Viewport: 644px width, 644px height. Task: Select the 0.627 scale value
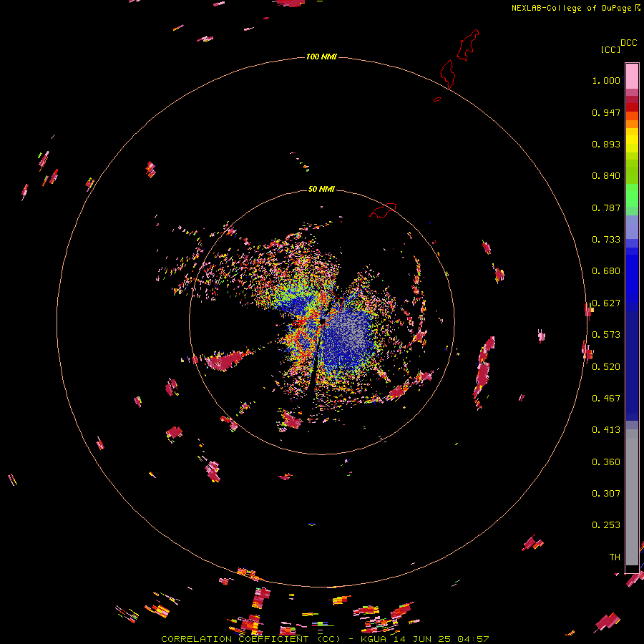click(606, 303)
